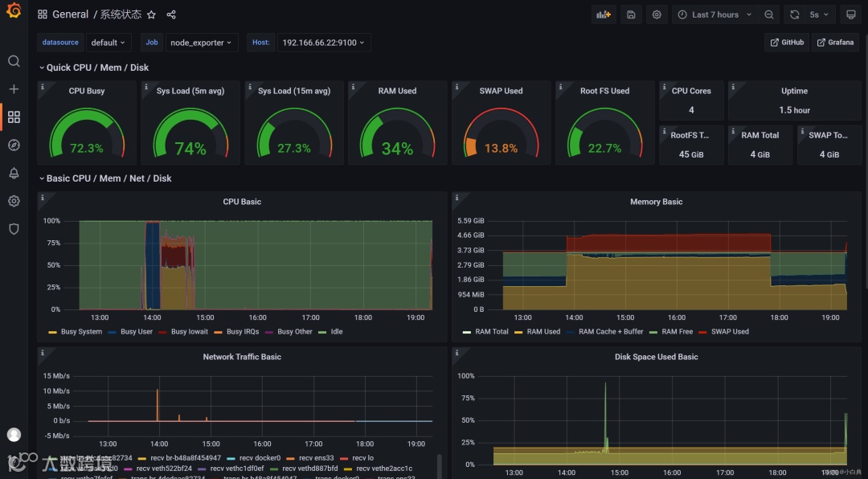
Task: Open the Explore compass icon
Action: click(14, 145)
